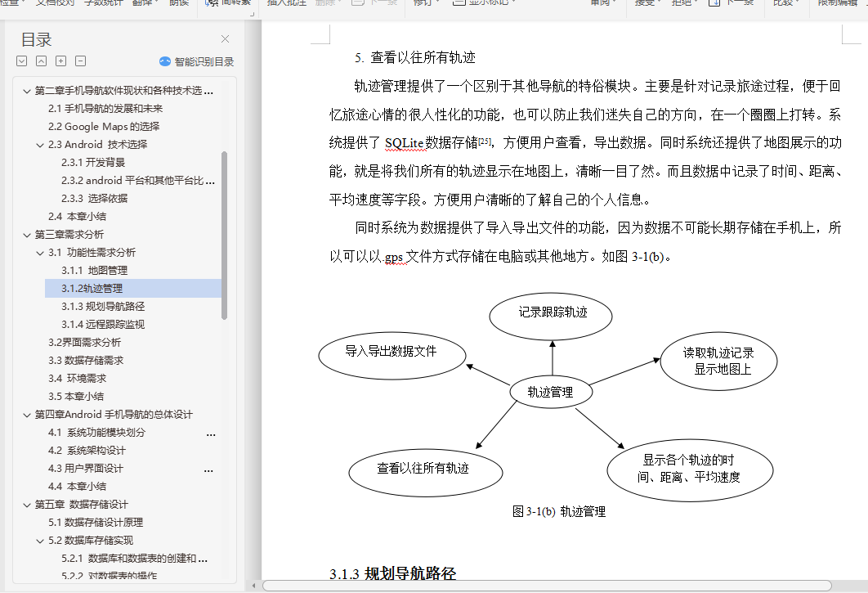Viewport: 868px width, 593px height.
Task: Click the 读取轨迹记录 显示地图上 oval
Action: (x=718, y=362)
